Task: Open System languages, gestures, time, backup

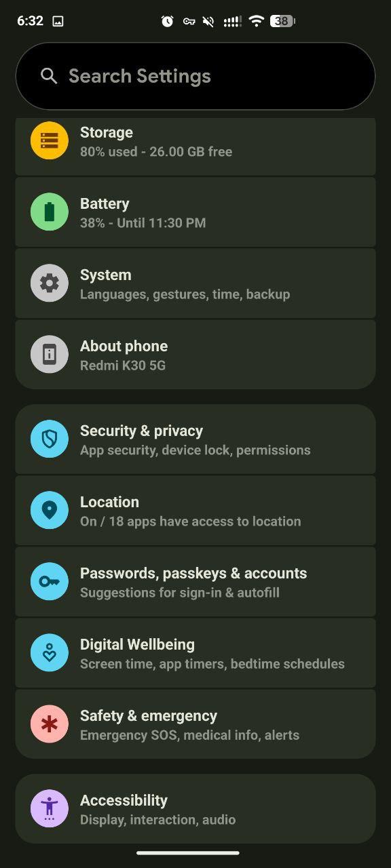Action: 195,283
